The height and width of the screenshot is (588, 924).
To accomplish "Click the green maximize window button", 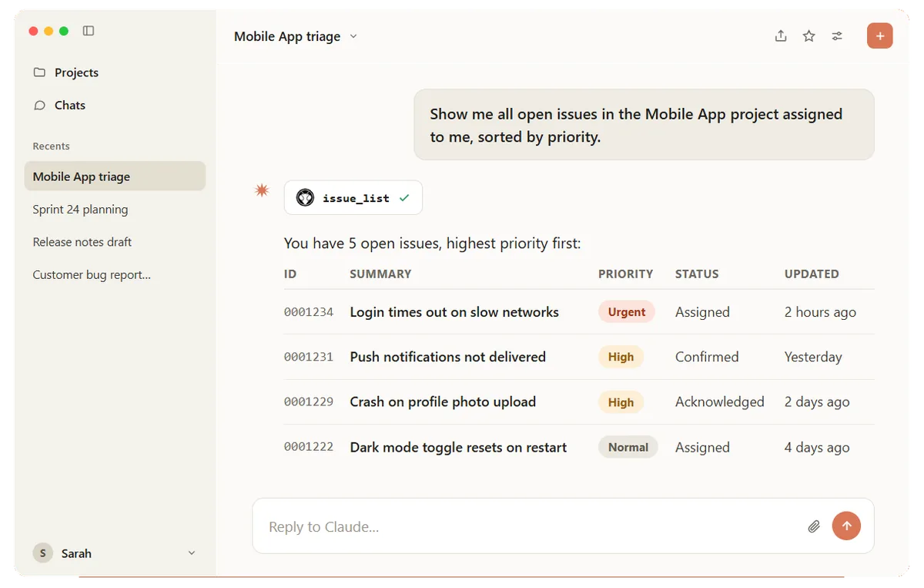I will [x=64, y=31].
